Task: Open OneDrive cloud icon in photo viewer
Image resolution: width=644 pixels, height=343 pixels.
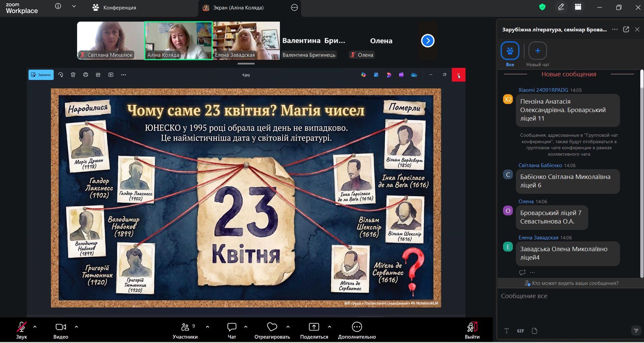Action: point(414,75)
